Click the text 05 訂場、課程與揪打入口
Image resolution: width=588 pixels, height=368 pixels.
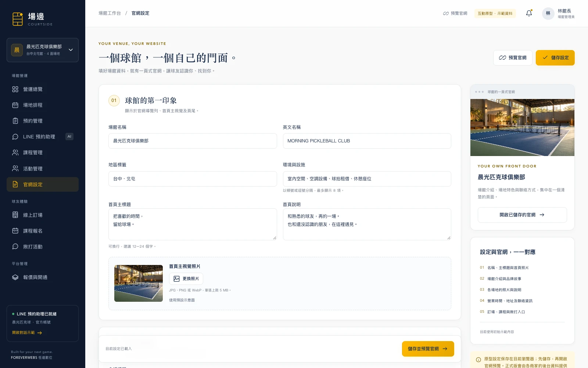502,312
